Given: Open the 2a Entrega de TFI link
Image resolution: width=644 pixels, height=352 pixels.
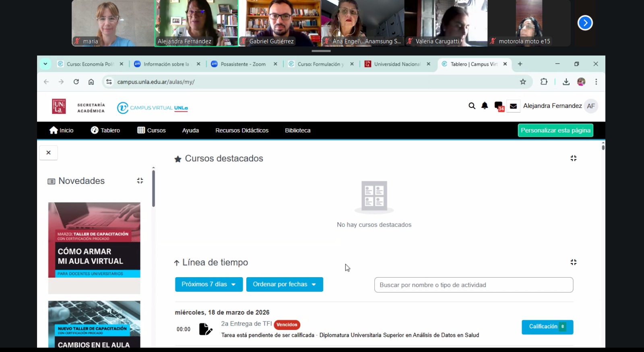Looking at the screenshot, I should 246,324.
